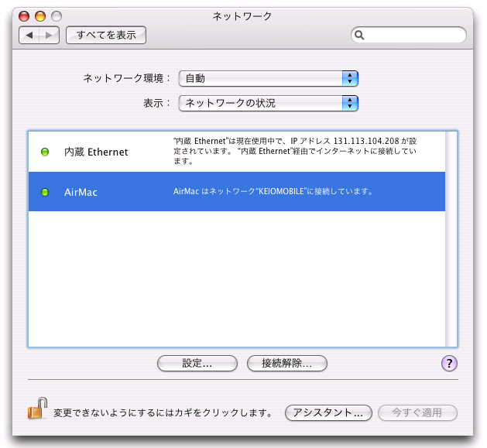Click the 設定... button

tap(197, 363)
